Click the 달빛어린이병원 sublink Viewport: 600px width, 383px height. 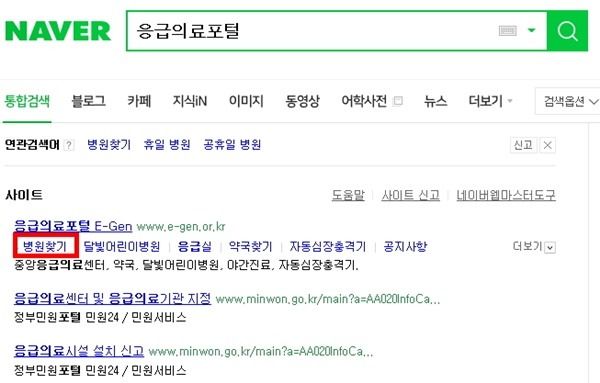coord(122,246)
